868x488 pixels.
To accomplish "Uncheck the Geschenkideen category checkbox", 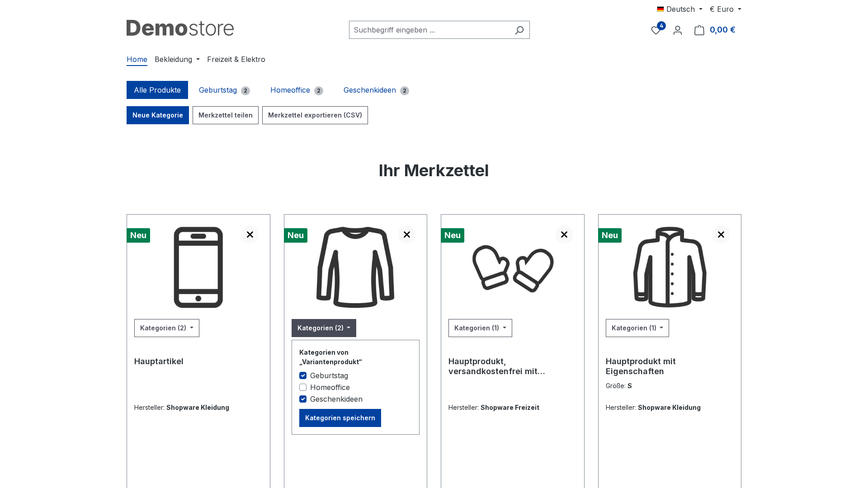I will [x=303, y=399].
